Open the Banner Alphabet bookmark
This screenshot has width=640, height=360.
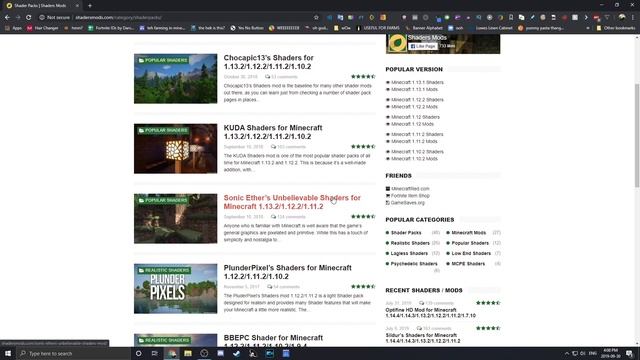424,28
